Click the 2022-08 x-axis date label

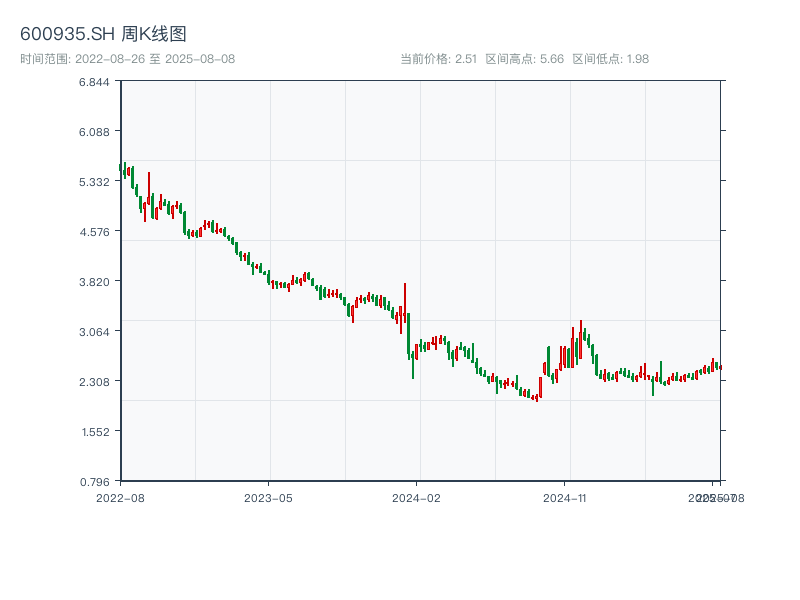click(120, 497)
